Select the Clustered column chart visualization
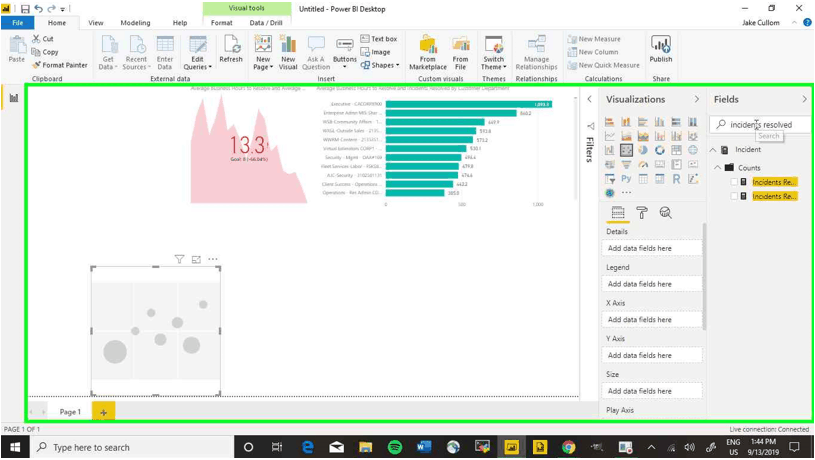Image resolution: width=815 pixels, height=460 pixels. 660,122
